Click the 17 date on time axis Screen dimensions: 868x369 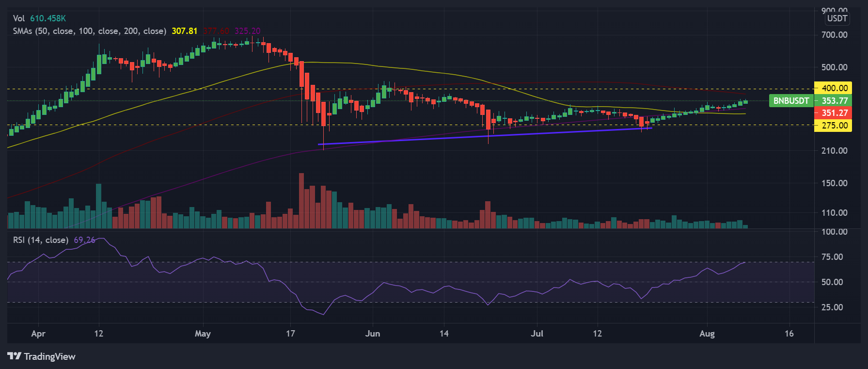coord(290,334)
